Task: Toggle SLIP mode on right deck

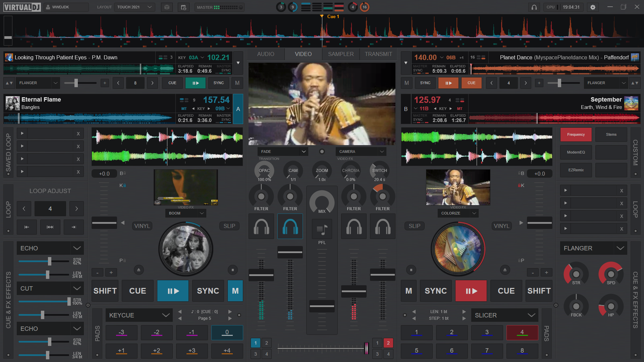Action: (x=415, y=226)
